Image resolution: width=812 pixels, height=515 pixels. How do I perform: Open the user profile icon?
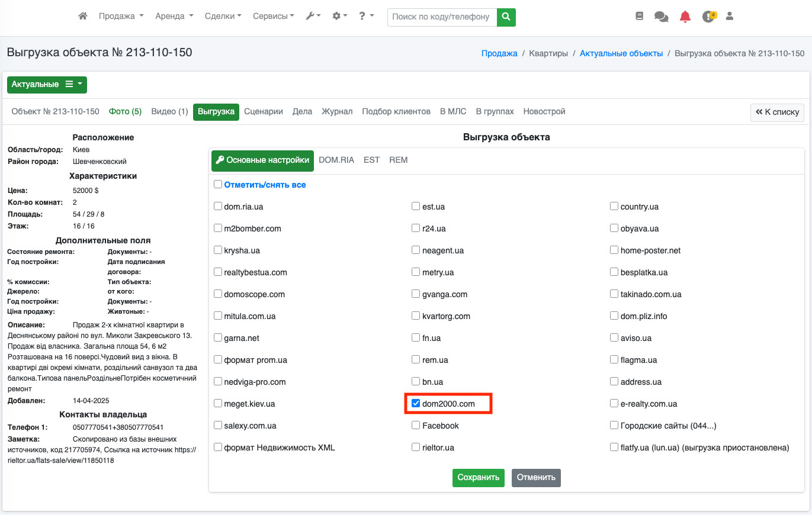point(730,17)
